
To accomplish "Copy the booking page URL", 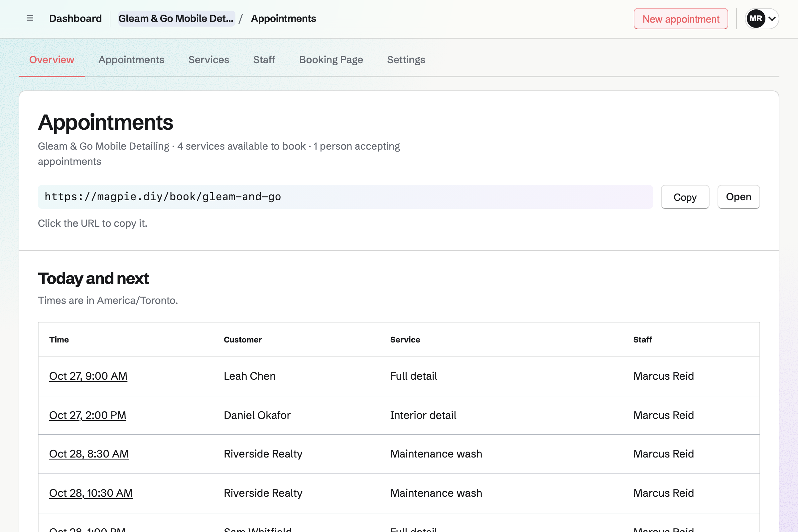I will [685, 197].
